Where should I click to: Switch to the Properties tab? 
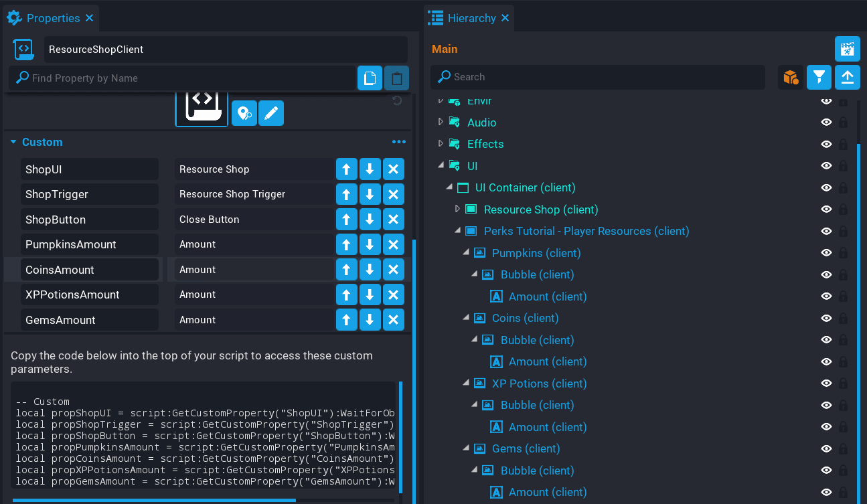[52, 18]
